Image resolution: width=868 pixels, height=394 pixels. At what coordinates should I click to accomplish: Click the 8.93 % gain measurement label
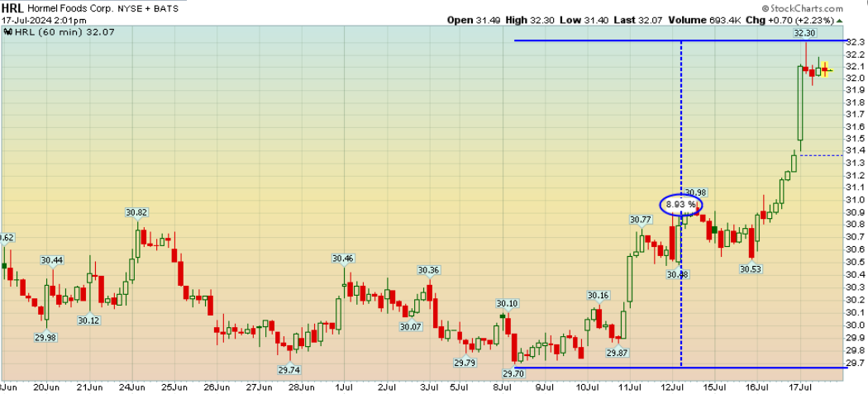coord(680,204)
